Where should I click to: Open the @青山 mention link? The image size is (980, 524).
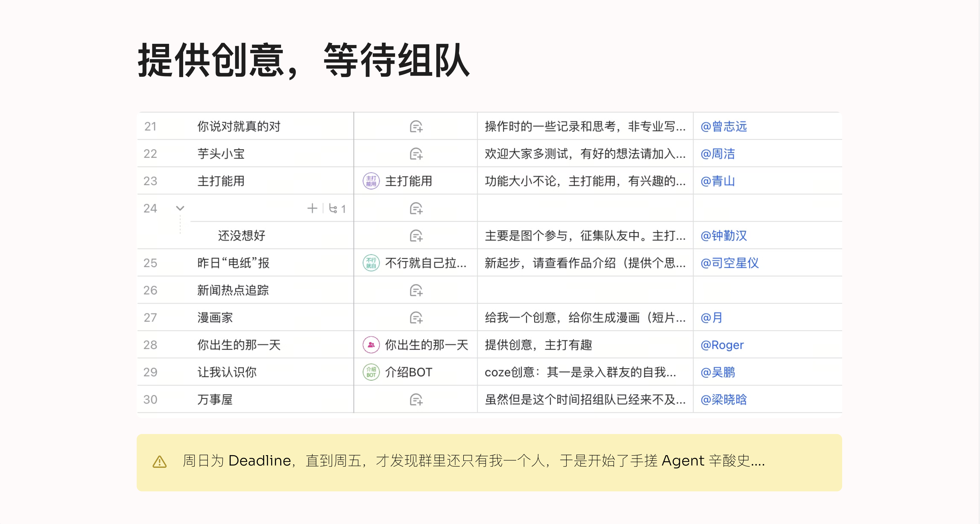(718, 181)
